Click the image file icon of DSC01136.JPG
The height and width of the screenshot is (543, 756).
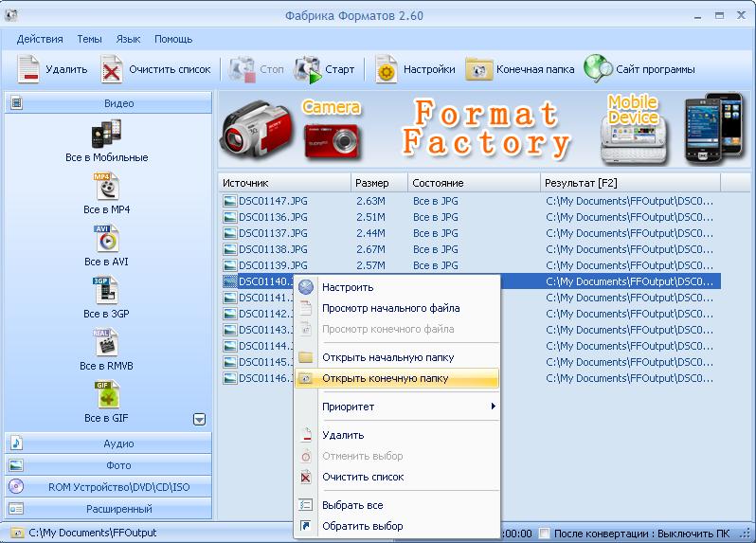[x=230, y=217]
